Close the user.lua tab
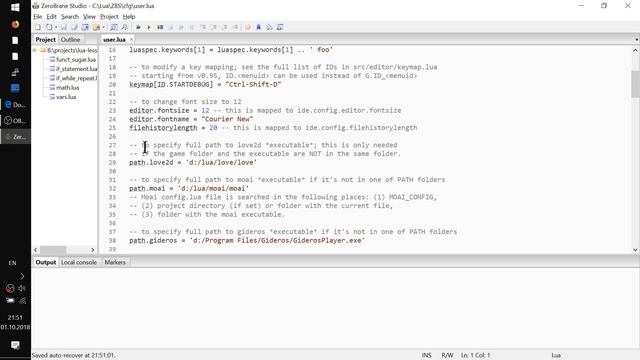 [131, 40]
